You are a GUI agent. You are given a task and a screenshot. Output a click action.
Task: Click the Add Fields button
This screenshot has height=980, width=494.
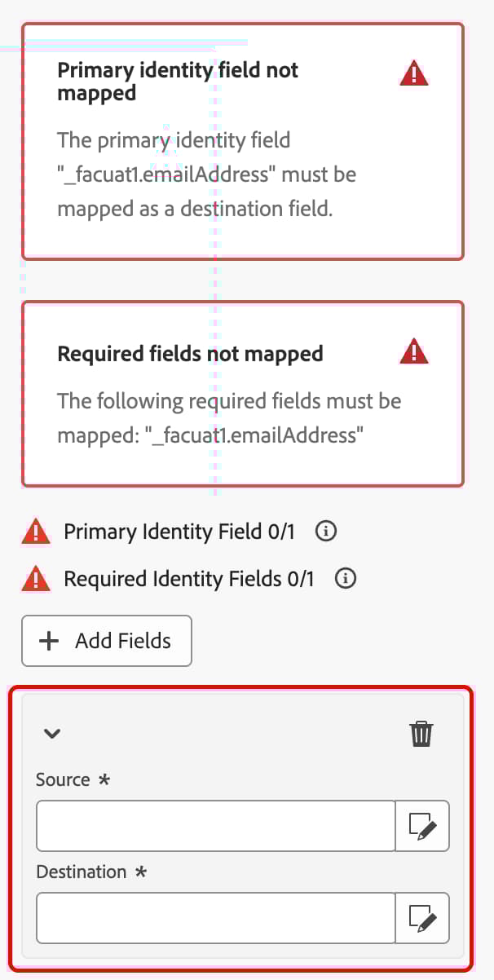107,641
